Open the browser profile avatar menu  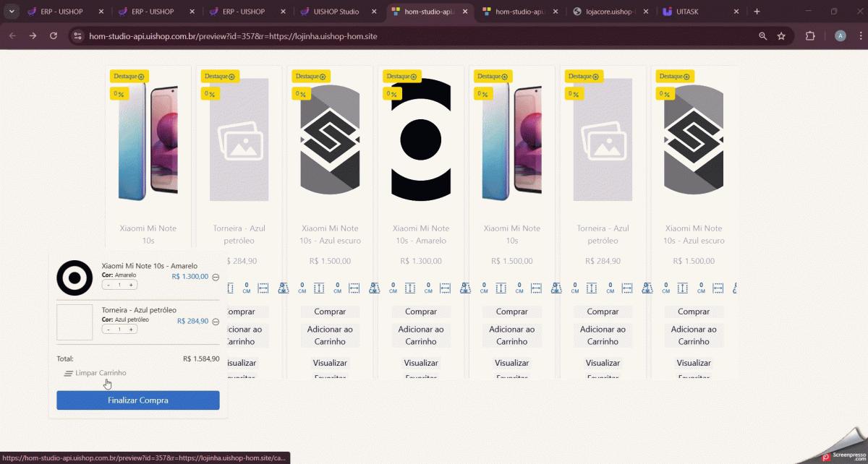click(840, 36)
